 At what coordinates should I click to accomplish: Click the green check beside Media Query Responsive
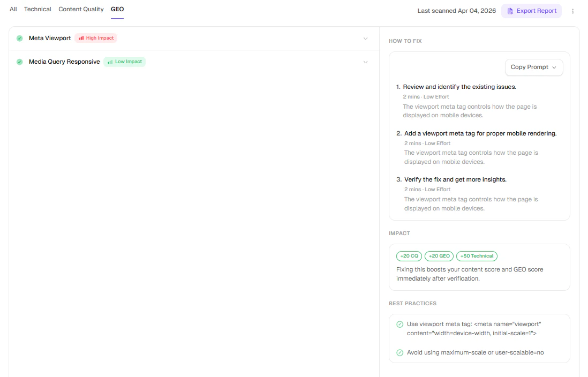pos(19,62)
